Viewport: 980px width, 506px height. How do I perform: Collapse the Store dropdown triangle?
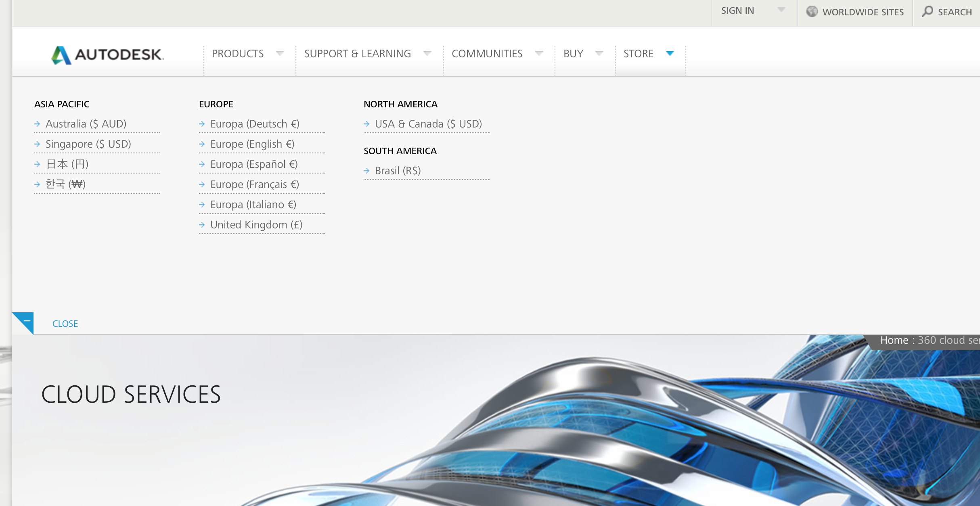670,53
